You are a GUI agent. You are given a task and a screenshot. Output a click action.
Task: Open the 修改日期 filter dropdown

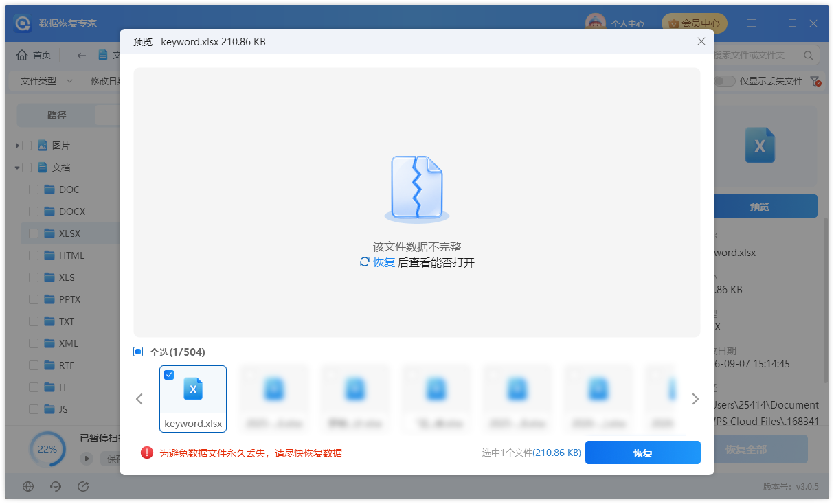[x=106, y=81]
